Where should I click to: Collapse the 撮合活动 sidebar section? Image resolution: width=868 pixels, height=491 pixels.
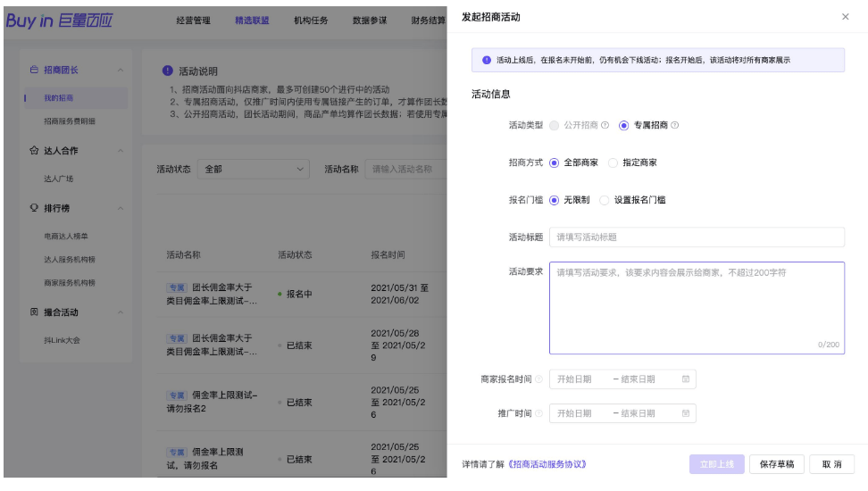(121, 312)
